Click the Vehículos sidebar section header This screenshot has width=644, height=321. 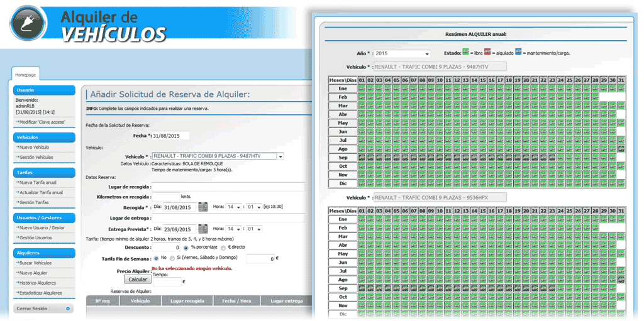45,137
